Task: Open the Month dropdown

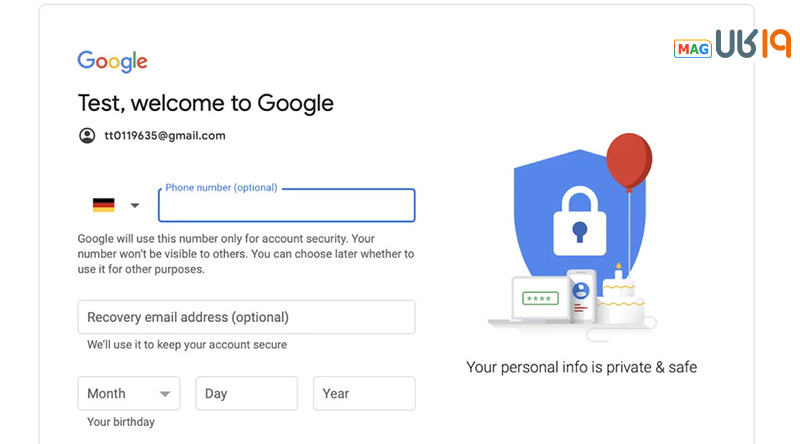Action: click(129, 393)
